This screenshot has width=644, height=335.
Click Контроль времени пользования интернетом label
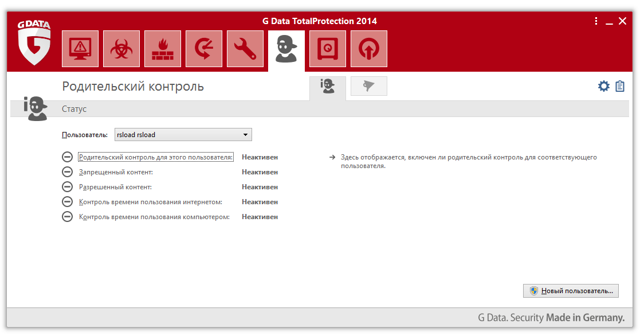[151, 202]
